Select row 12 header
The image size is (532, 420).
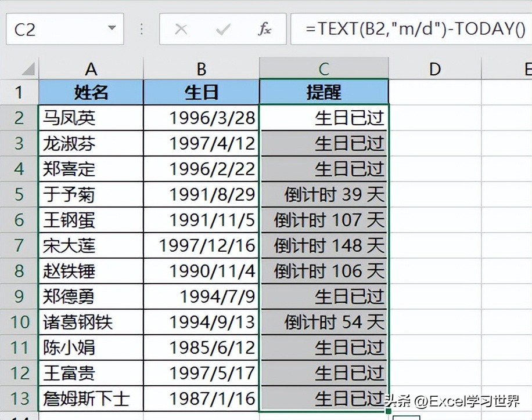(19, 373)
